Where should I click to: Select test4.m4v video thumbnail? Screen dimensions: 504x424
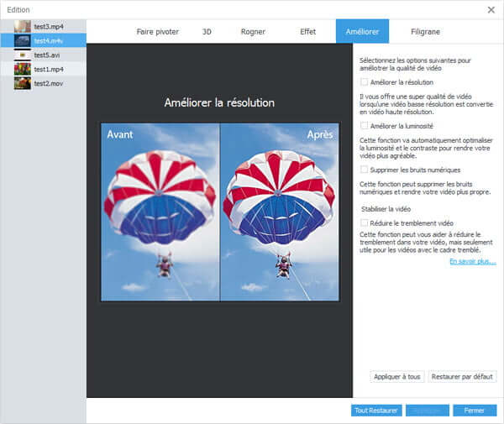pyautogui.click(x=22, y=40)
